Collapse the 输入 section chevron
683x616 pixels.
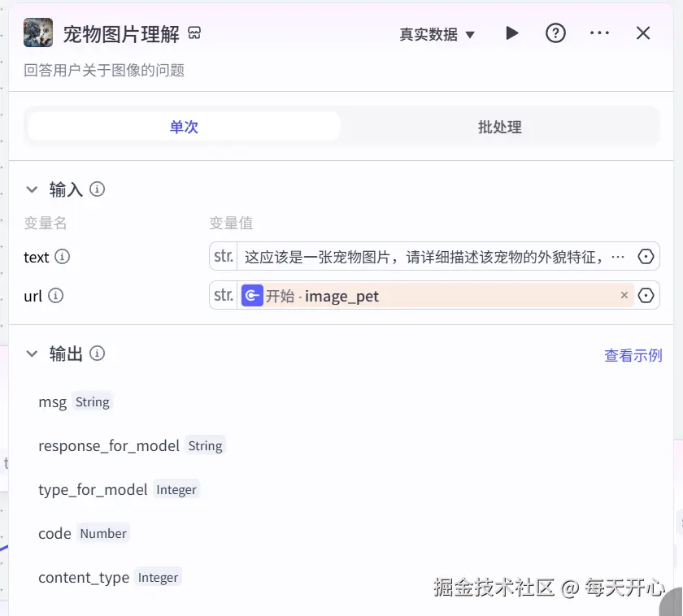pos(32,189)
